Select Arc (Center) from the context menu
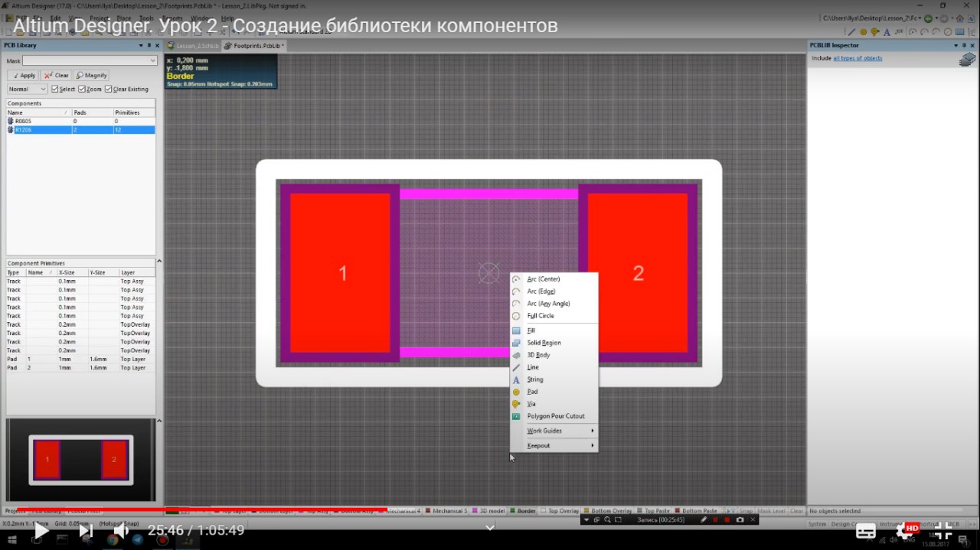 pyautogui.click(x=554, y=279)
